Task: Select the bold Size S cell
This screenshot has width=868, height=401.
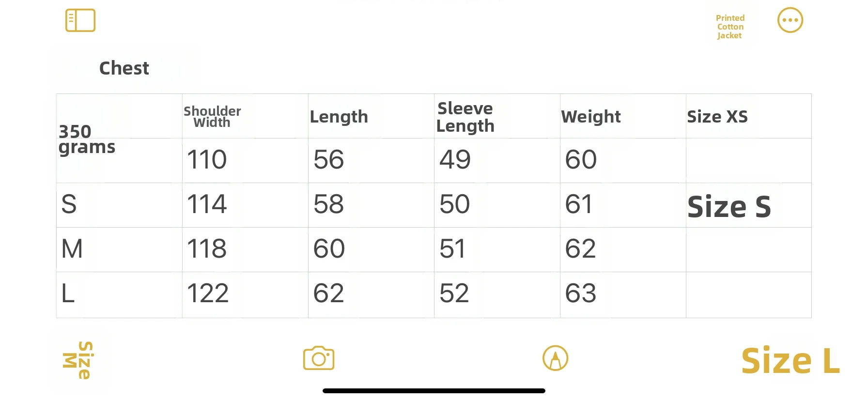Action: (729, 207)
